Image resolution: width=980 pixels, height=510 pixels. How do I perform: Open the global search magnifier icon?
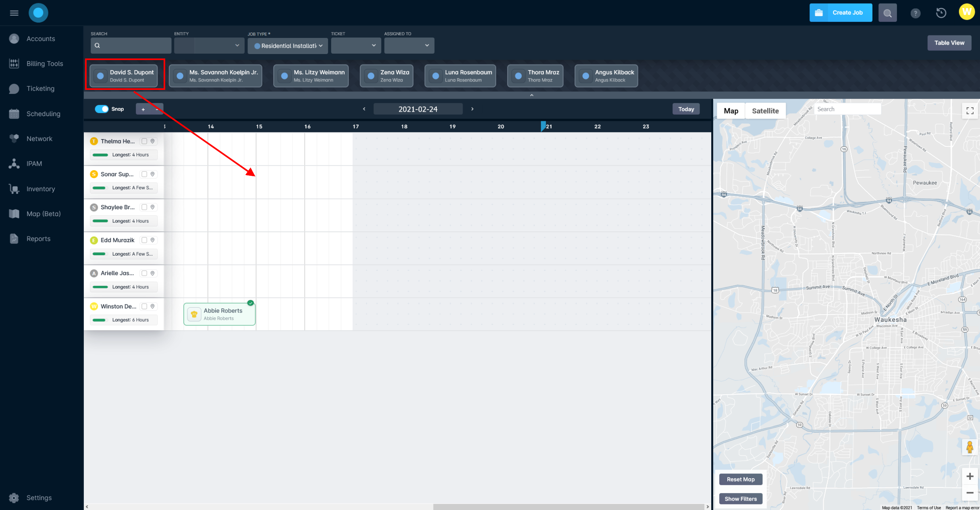887,13
